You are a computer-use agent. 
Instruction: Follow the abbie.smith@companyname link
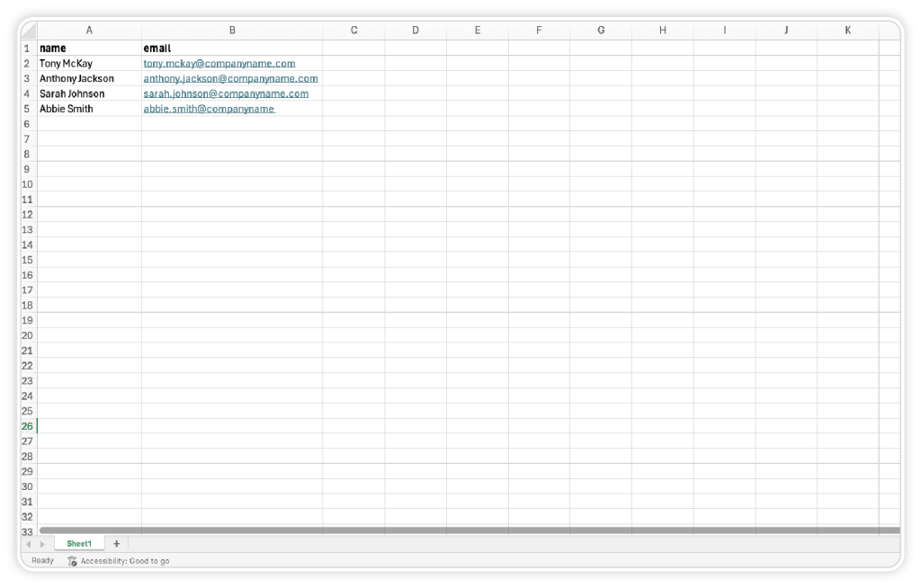(209, 109)
